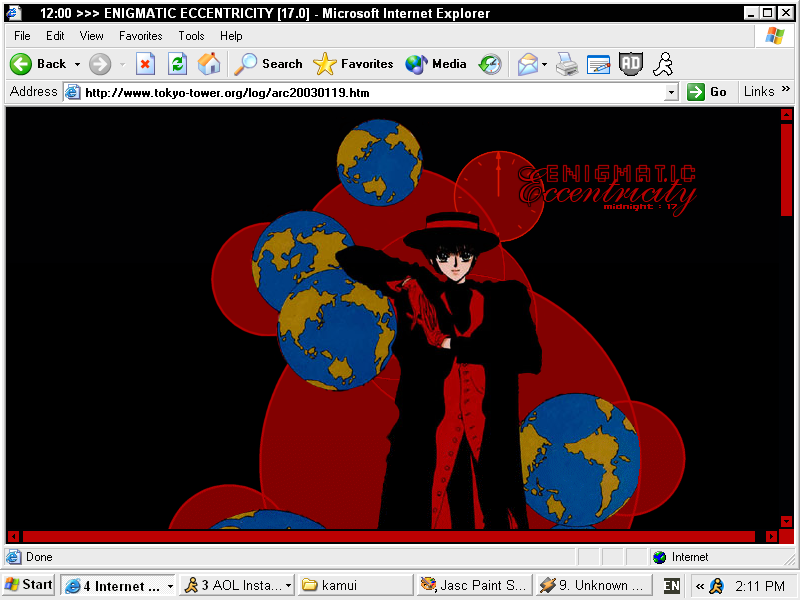Click the Windows flag logo throbber

pos(775,36)
